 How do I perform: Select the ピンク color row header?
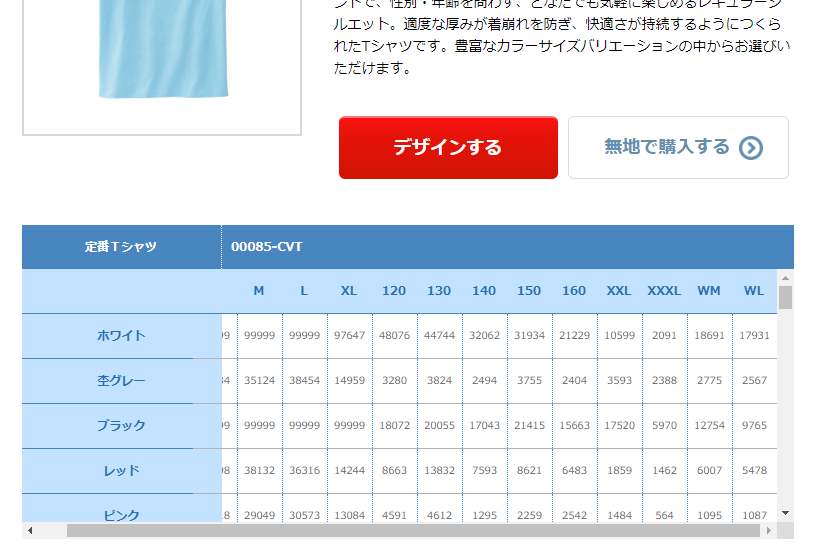tap(121, 514)
